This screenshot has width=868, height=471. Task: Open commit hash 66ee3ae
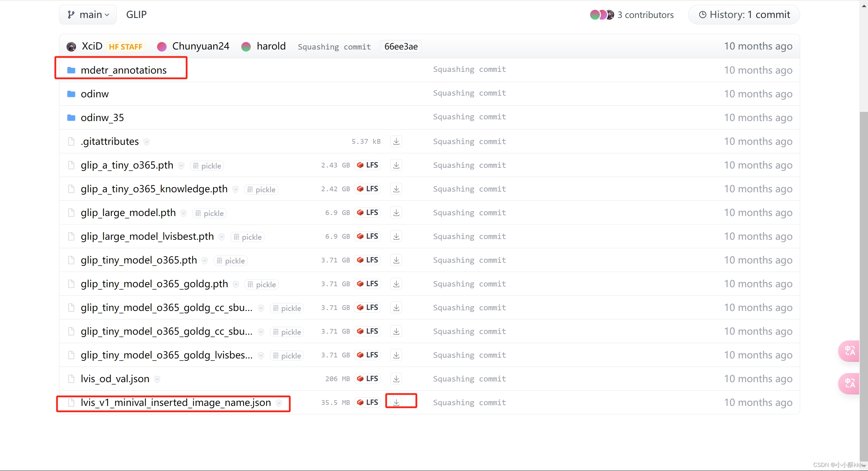[x=401, y=46]
